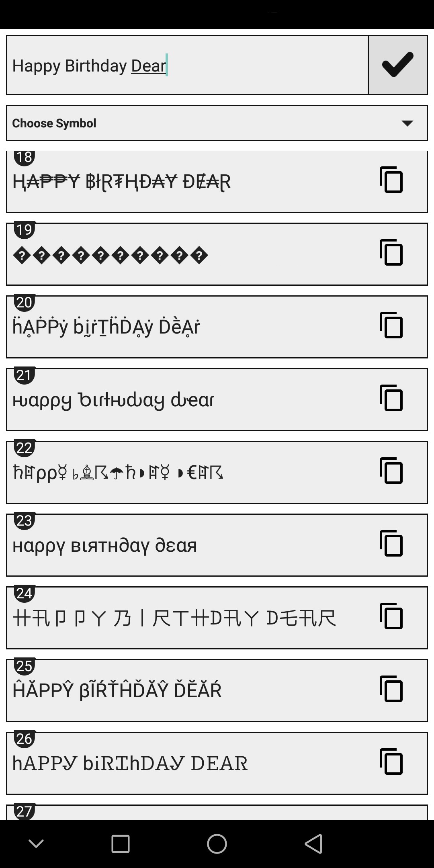
Task: Open recent apps with square button
Action: coord(120,843)
